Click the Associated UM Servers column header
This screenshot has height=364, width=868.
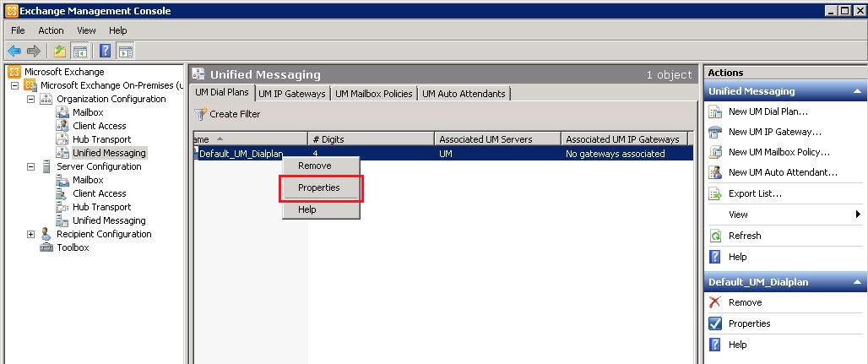click(497, 139)
